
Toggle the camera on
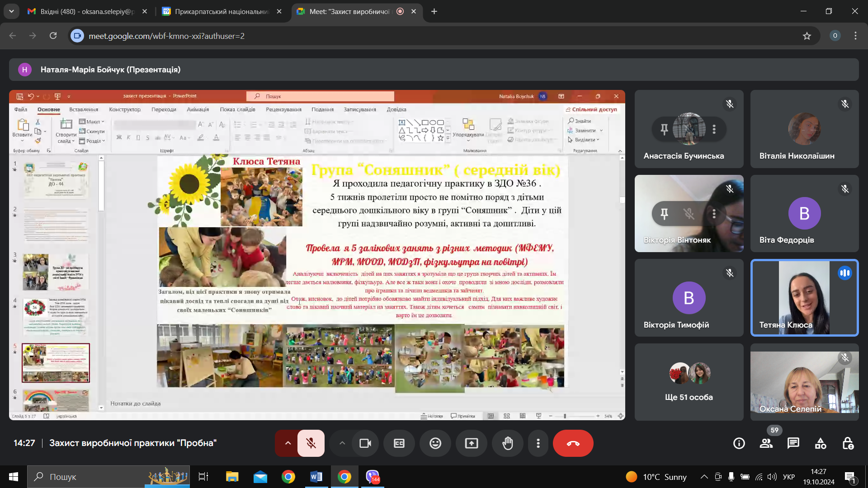point(365,443)
